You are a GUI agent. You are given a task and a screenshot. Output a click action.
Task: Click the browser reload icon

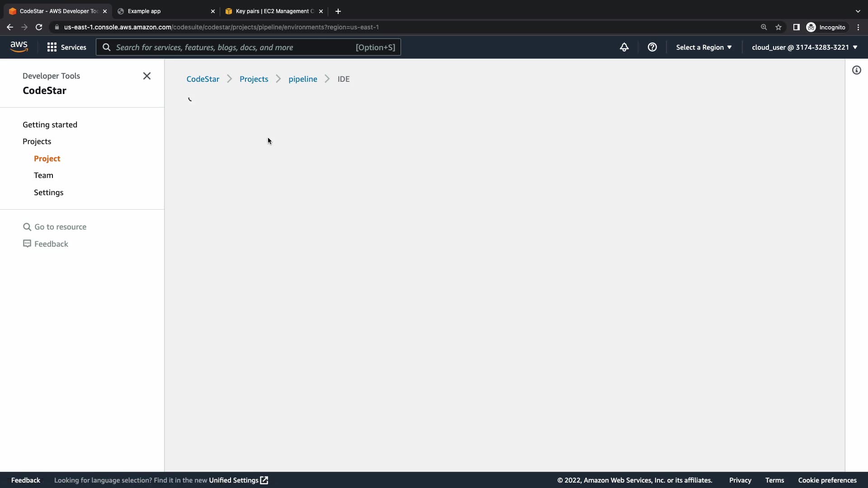click(39, 27)
